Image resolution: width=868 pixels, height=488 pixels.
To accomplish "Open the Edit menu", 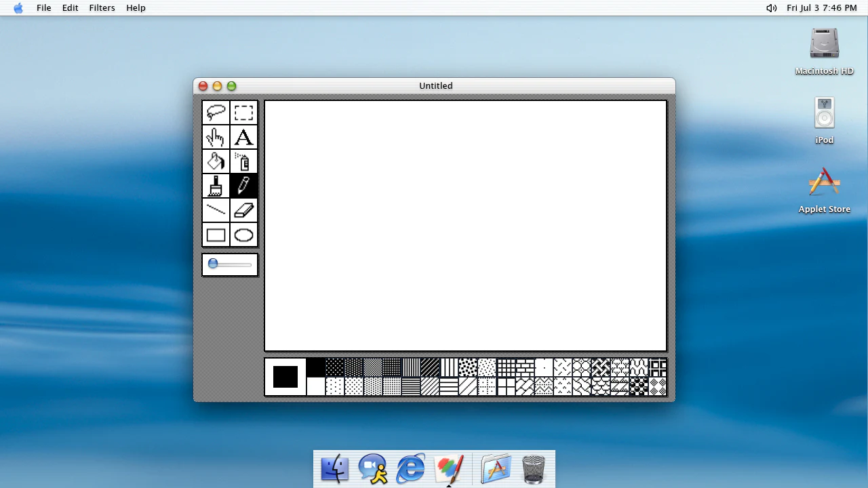I will pos(71,7).
